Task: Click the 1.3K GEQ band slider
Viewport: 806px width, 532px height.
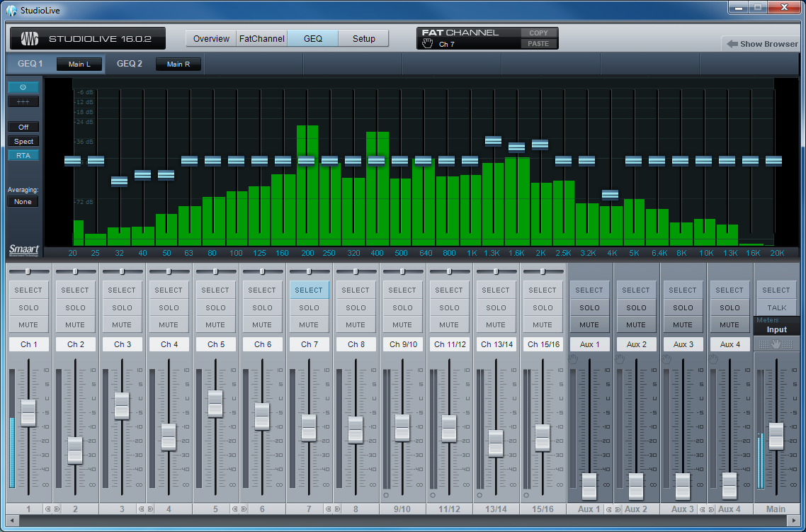Action: [493, 141]
